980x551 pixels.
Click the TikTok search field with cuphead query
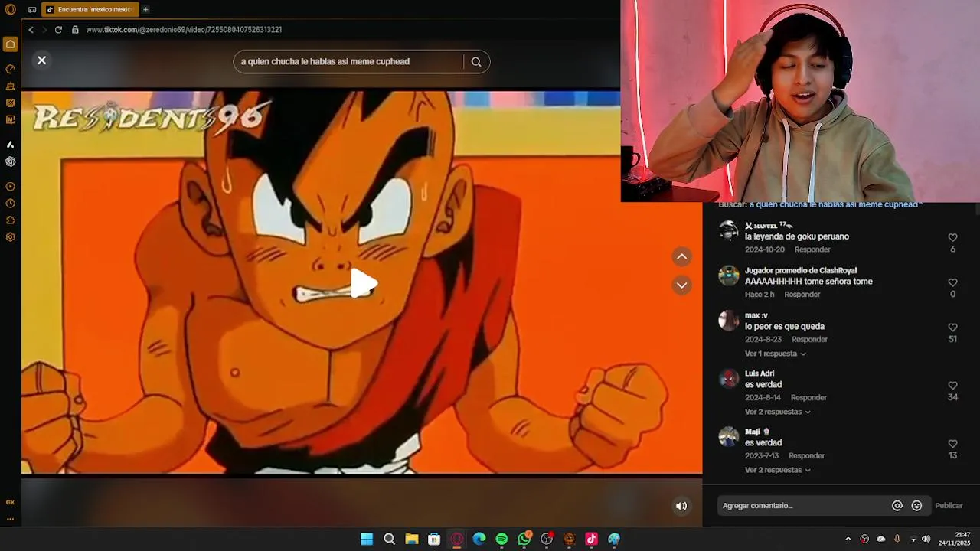[x=348, y=61]
